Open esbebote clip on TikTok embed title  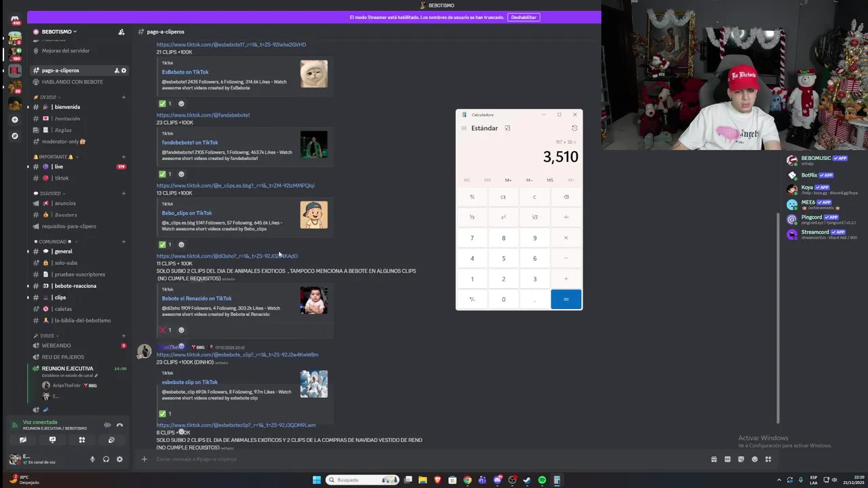(x=190, y=382)
